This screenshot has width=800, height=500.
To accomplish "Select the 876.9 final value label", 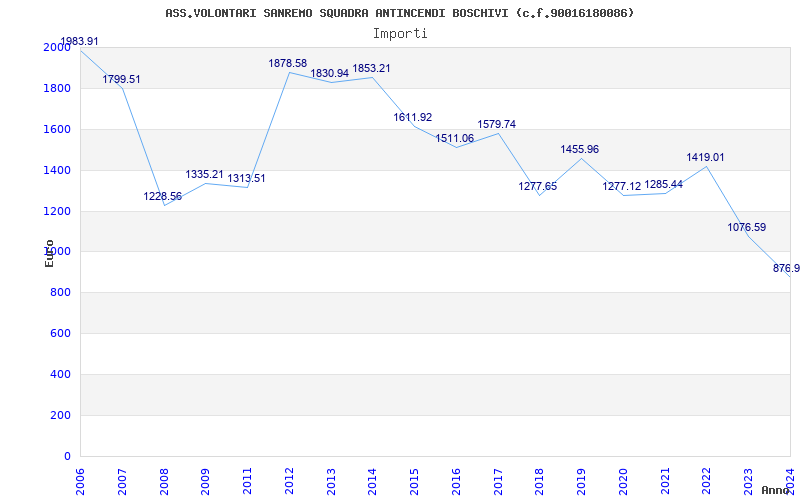I will pos(786,268).
